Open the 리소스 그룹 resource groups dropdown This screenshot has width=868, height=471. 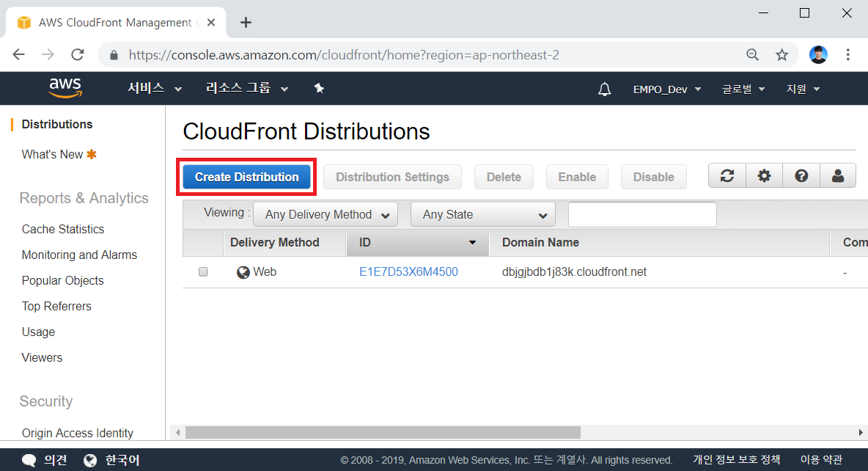point(247,88)
